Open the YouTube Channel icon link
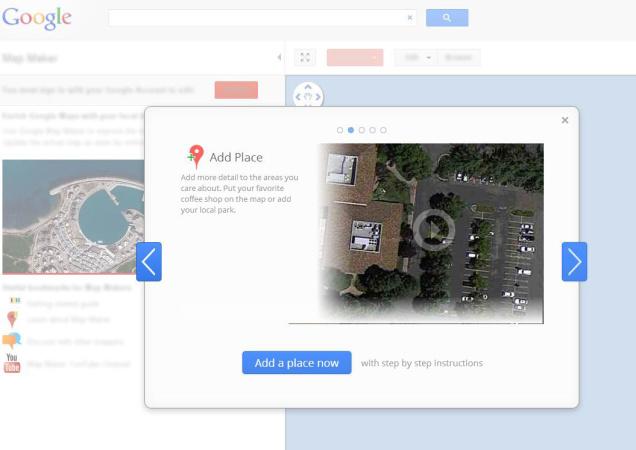636x450 pixels. [12, 363]
